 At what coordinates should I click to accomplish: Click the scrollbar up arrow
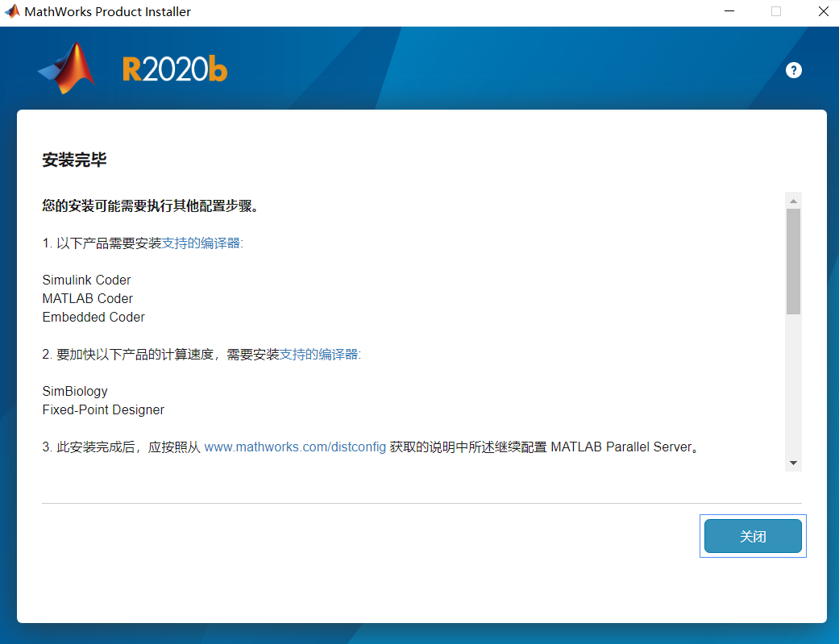[794, 201]
